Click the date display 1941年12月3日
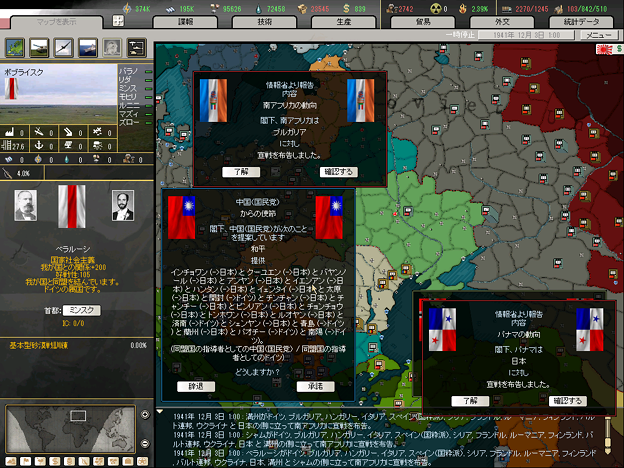The height and width of the screenshot is (468, 624). [x=526, y=35]
